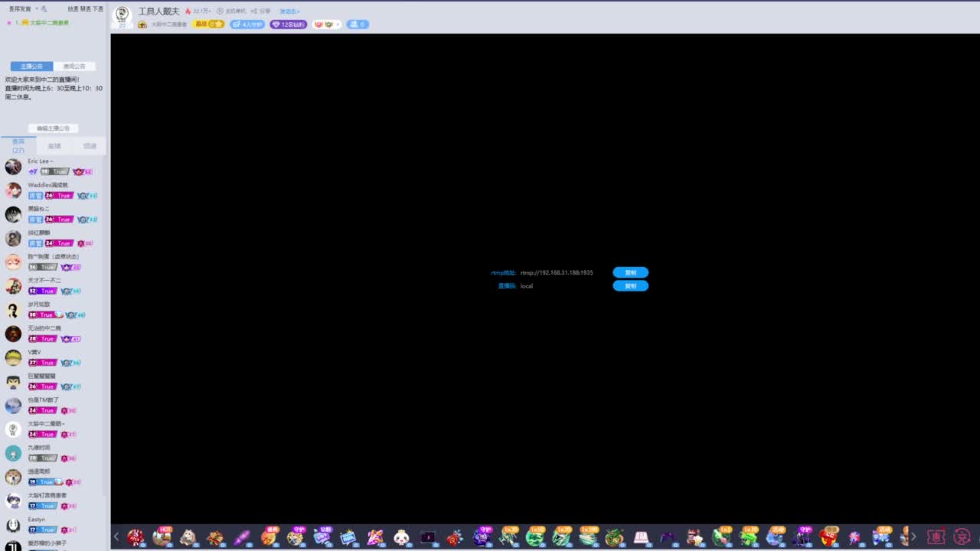Select the audience list tab showing (27)
This screenshot has height=551, width=980.
pyautogui.click(x=18, y=145)
